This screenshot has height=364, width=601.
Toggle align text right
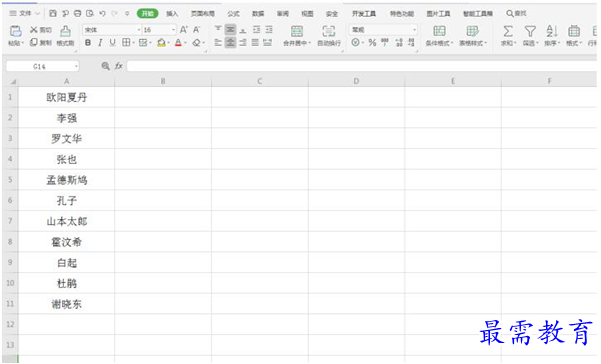tap(243, 43)
